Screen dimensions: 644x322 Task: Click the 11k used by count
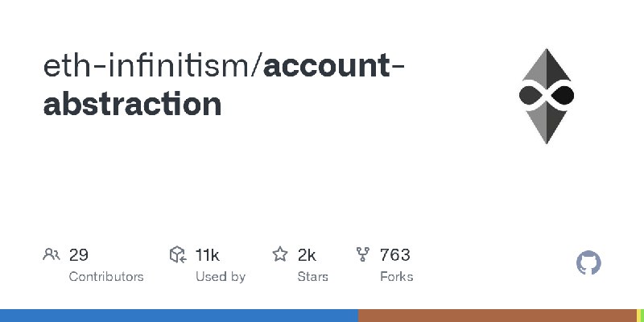click(x=207, y=255)
